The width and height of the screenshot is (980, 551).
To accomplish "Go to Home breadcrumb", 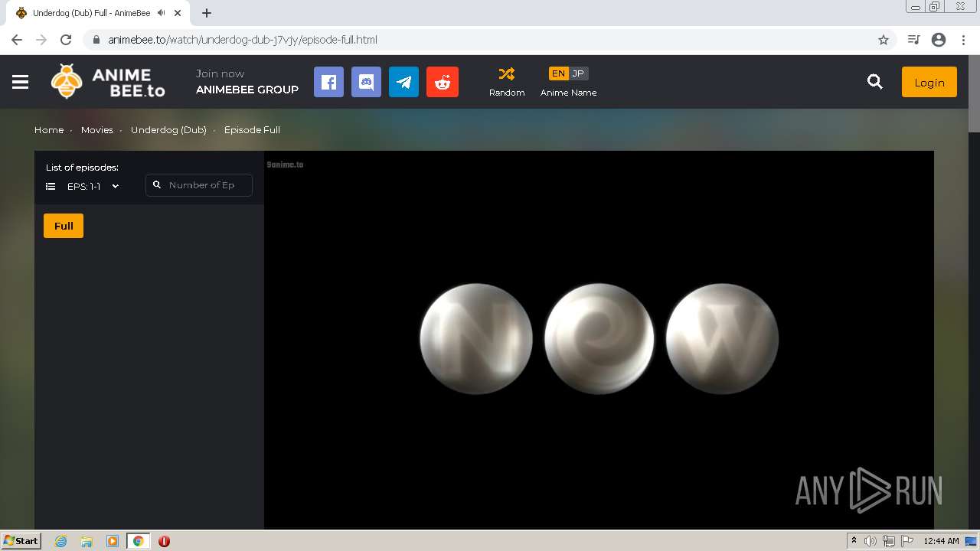I will (x=49, y=130).
